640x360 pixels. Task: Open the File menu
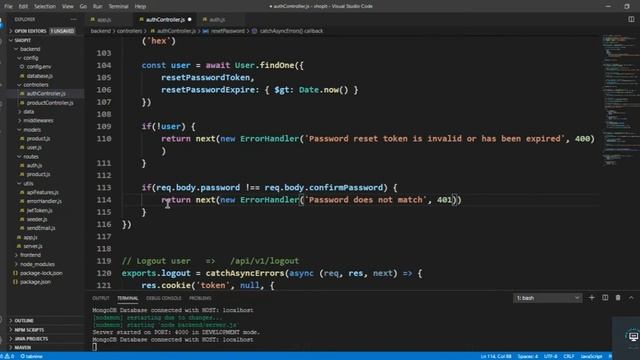[8, 6]
